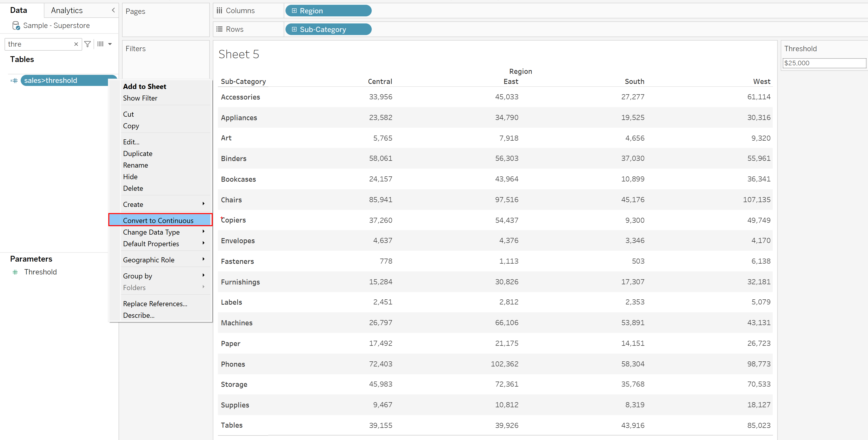Open the data pane view options dropdown arrow
This screenshot has height=440, width=868.
pyautogui.click(x=110, y=44)
